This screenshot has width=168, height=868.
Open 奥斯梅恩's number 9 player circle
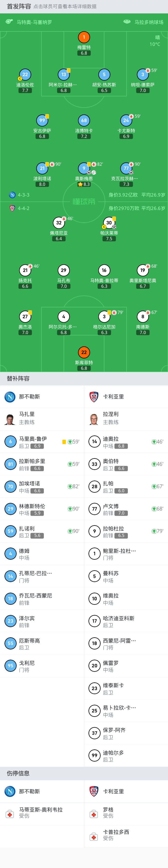tap(84, 168)
